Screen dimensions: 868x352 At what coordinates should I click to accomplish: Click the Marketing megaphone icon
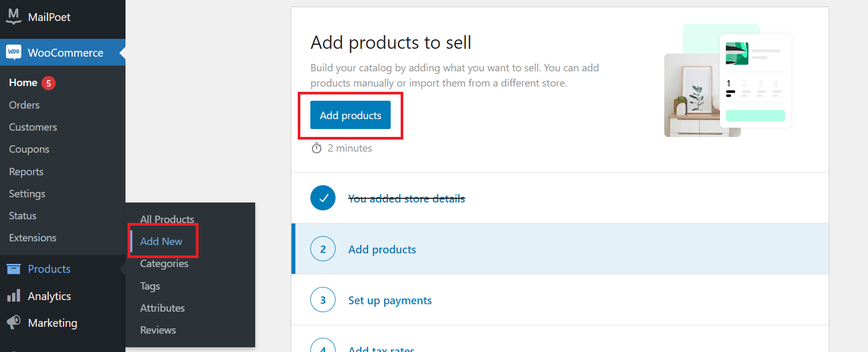[x=13, y=323]
